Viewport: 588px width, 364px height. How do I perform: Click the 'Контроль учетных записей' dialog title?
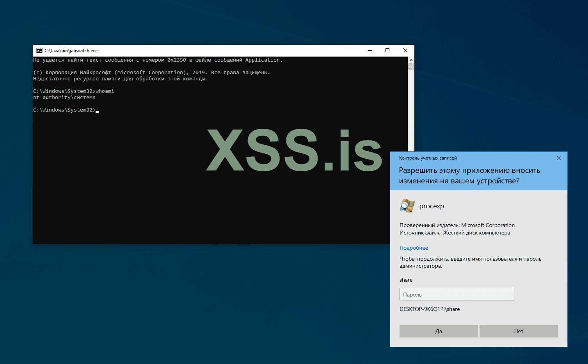point(428,158)
